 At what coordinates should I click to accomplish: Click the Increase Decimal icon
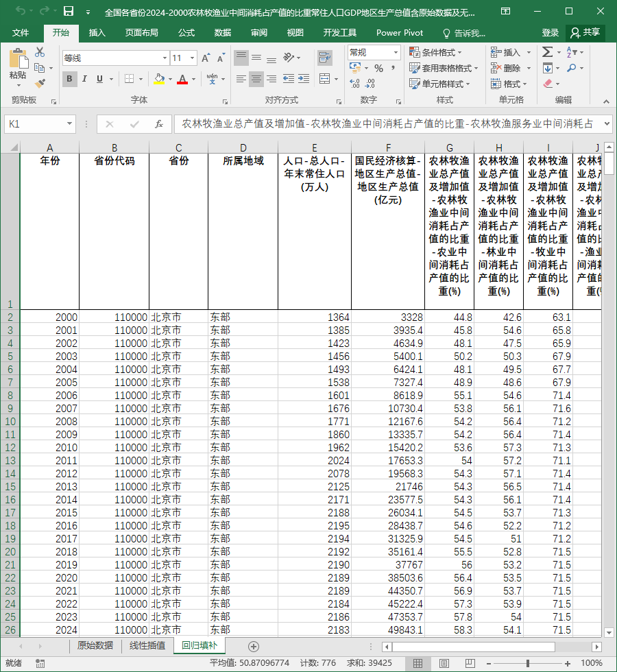[x=355, y=84]
